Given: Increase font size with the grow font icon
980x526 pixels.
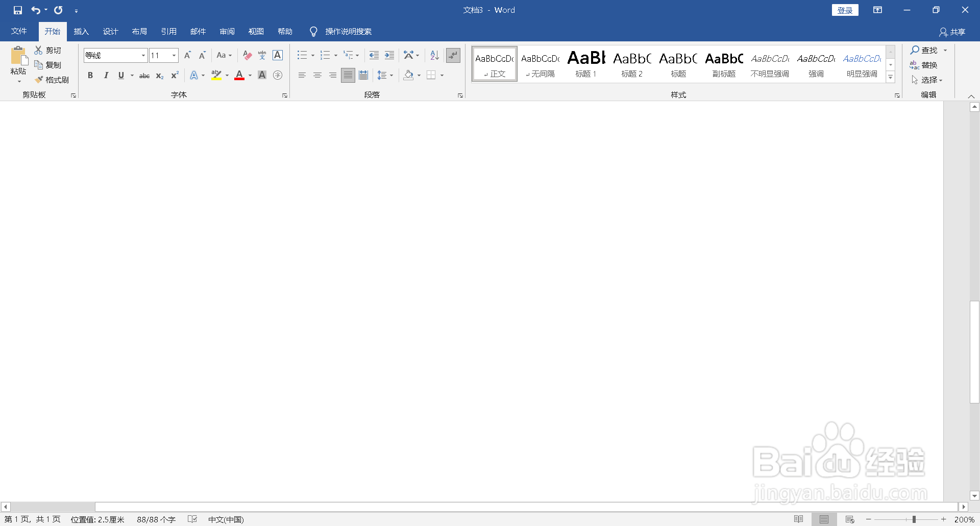Looking at the screenshot, I should (187, 55).
